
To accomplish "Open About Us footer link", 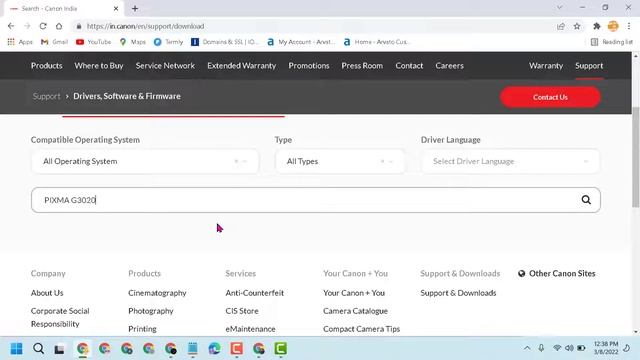I will point(47,293).
